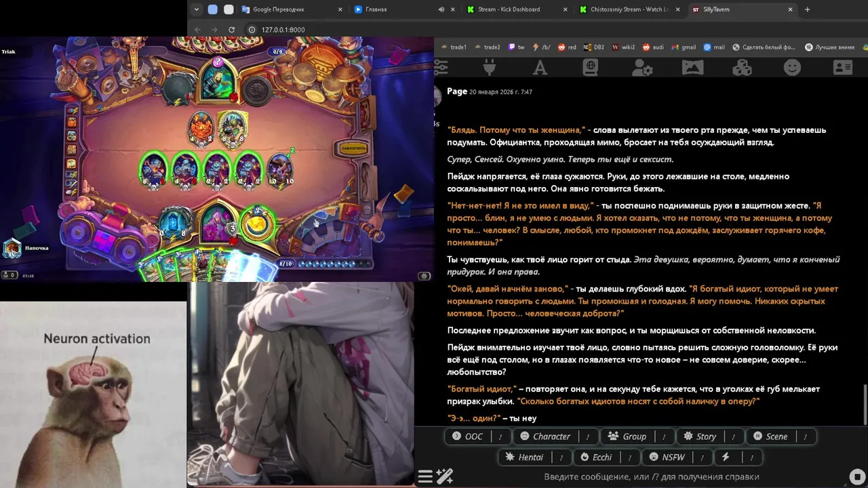Open the tw Twitch bookmark
Image resolution: width=868 pixels, height=488 pixels.
(x=516, y=47)
